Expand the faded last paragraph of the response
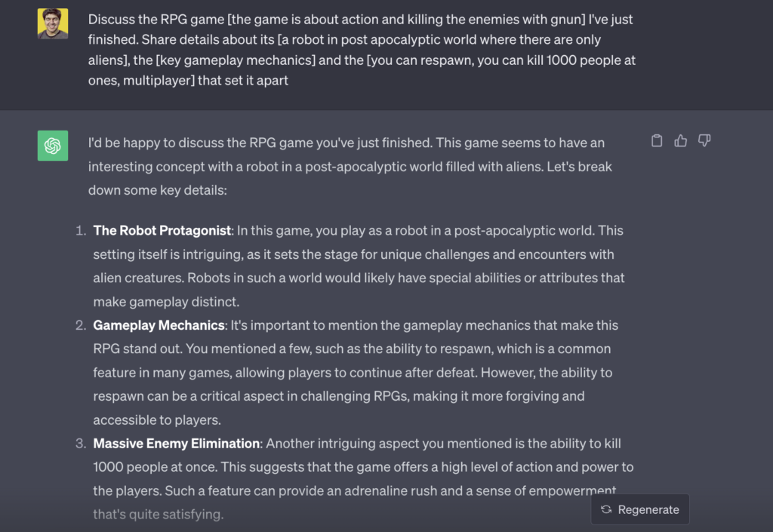773x532 pixels. point(160,514)
